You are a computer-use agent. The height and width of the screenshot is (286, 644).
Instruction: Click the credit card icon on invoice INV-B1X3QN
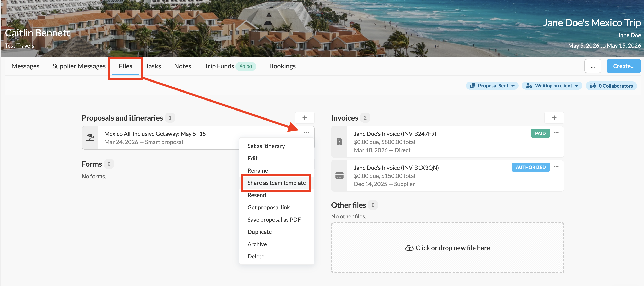point(339,175)
